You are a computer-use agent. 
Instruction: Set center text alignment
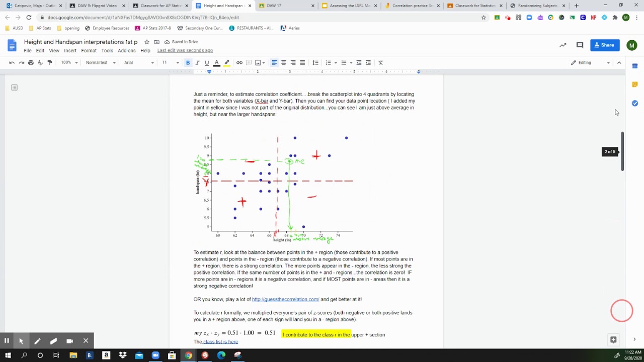(284, 62)
